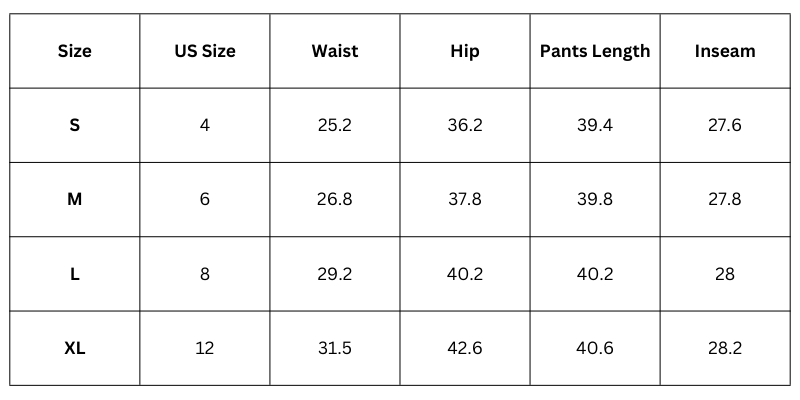Select waist value 25.2
This screenshot has height=400, width=800.
pyautogui.click(x=334, y=125)
